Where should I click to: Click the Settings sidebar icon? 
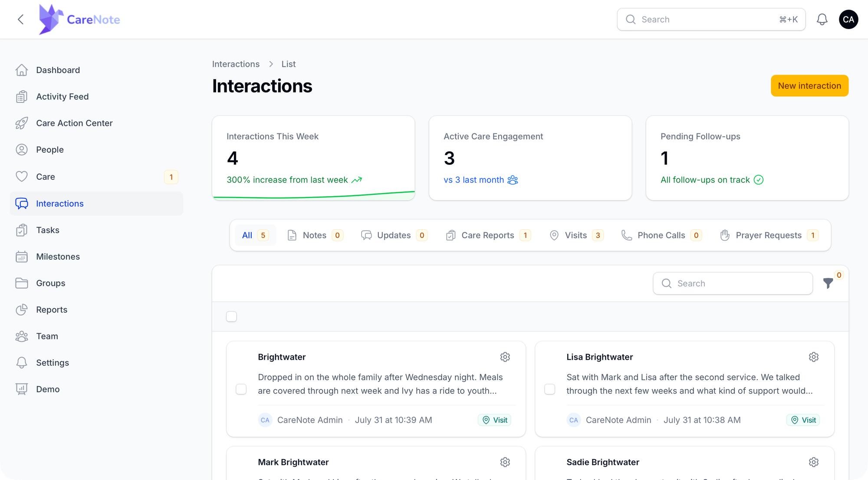pyautogui.click(x=22, y=363)
